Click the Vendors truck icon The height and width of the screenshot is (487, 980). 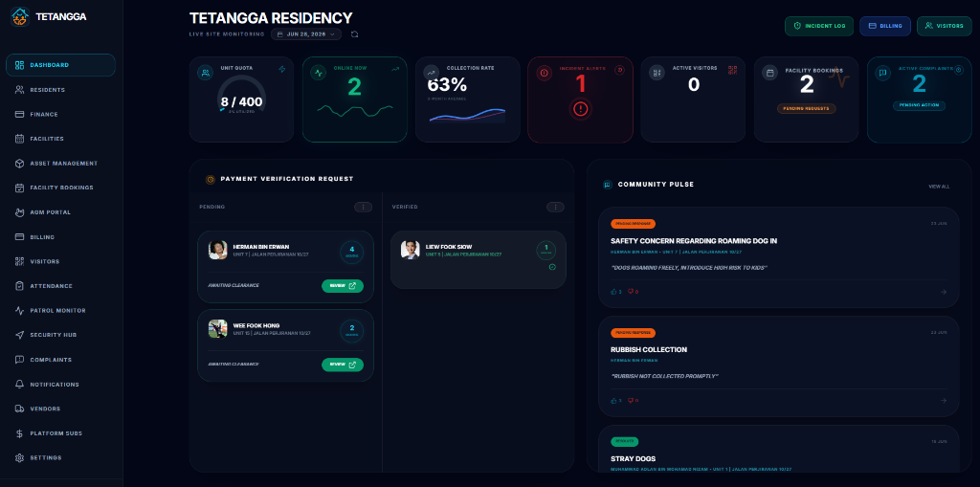click(19, 409)
